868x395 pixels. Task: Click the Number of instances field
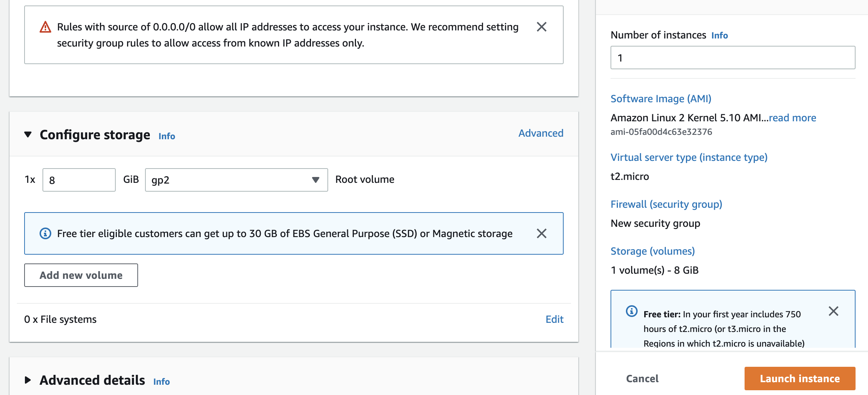(x=733, y=58)
